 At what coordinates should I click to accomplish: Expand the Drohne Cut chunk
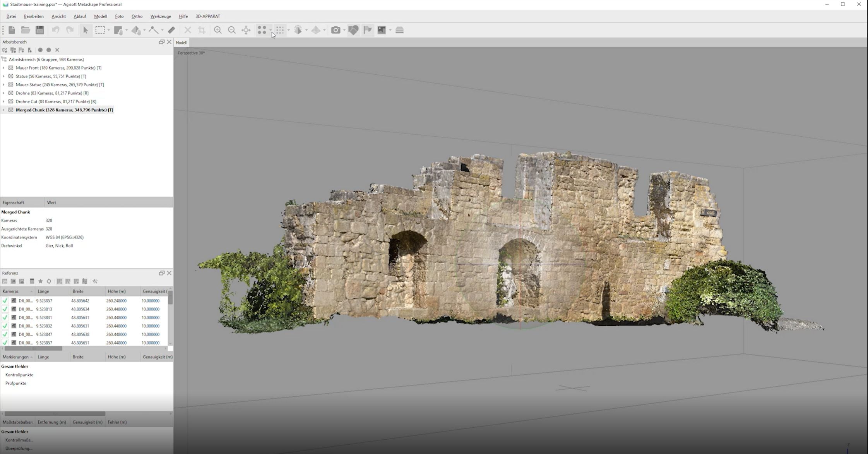3,101
